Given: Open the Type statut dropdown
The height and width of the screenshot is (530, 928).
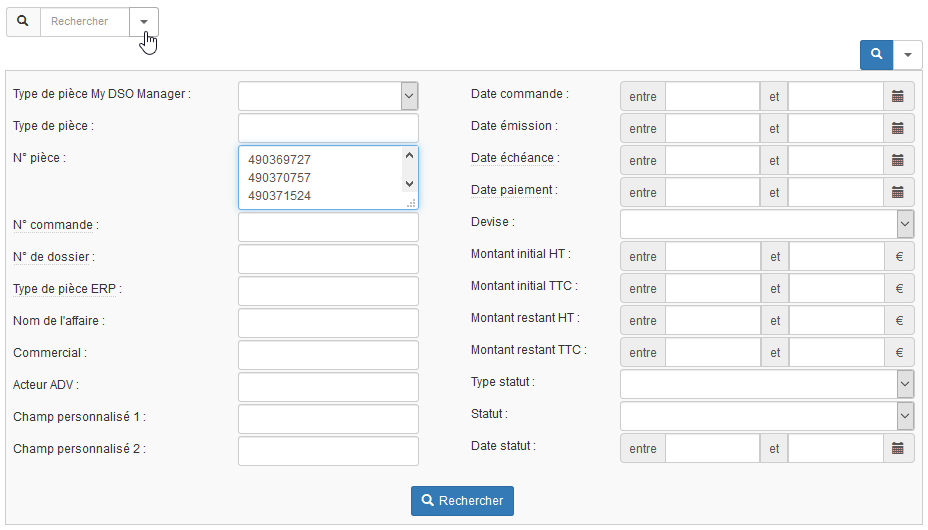Looking at the screenshot, I should 767,384.
